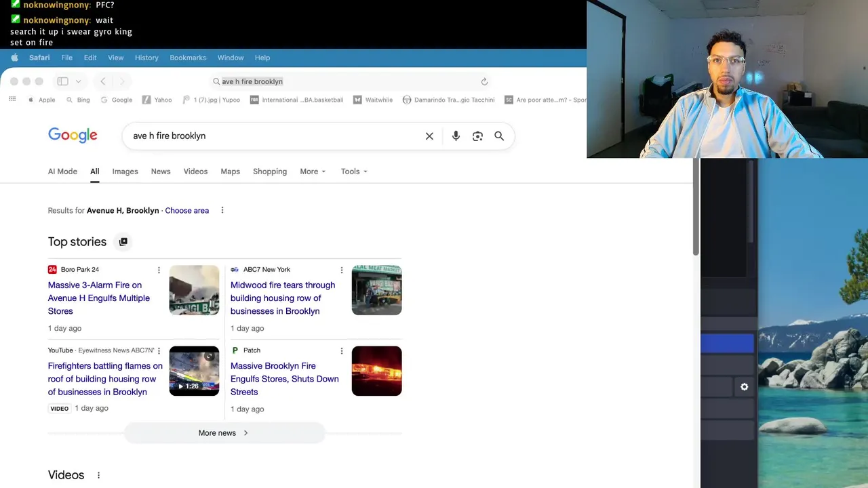Click the Boro Park 24 story thumbnail
The image size is (868, 488).
click(194, 290)
